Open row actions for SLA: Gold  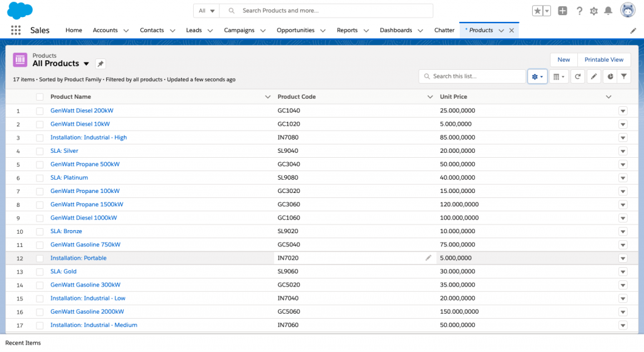pyautogui.click(x=623, y=272)
